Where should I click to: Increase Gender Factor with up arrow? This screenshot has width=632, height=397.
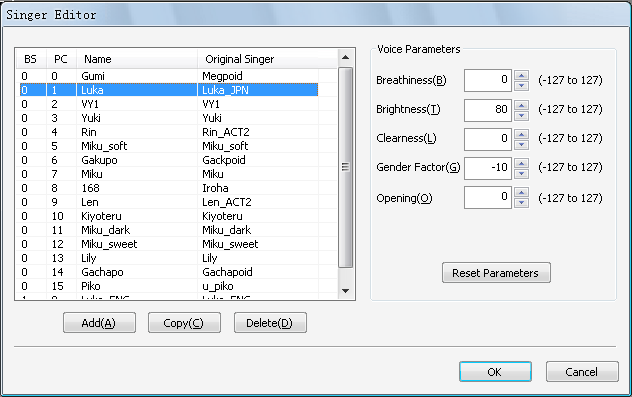tap(522, 163)
